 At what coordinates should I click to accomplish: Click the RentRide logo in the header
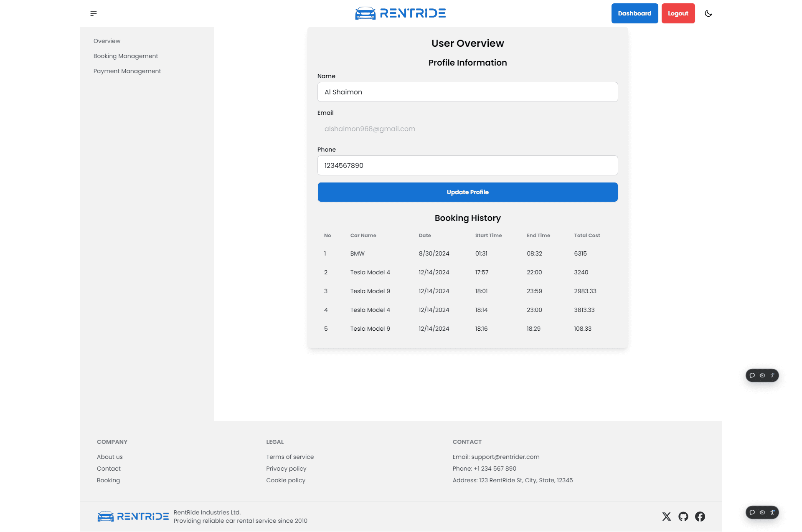tap(399, 13)
